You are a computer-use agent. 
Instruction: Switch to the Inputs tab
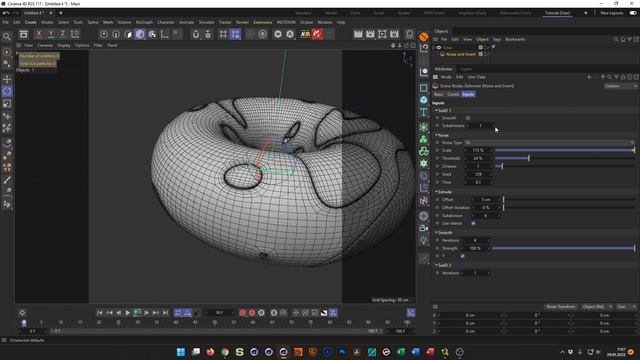coord(468,94)
